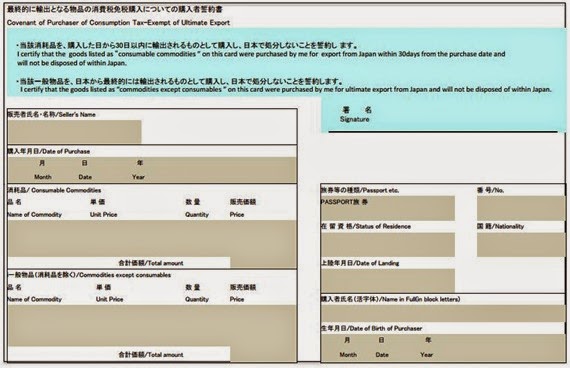Click the 'Nationality' label
The width and height of the screenshot is (570, 368).
coord(501,227)
